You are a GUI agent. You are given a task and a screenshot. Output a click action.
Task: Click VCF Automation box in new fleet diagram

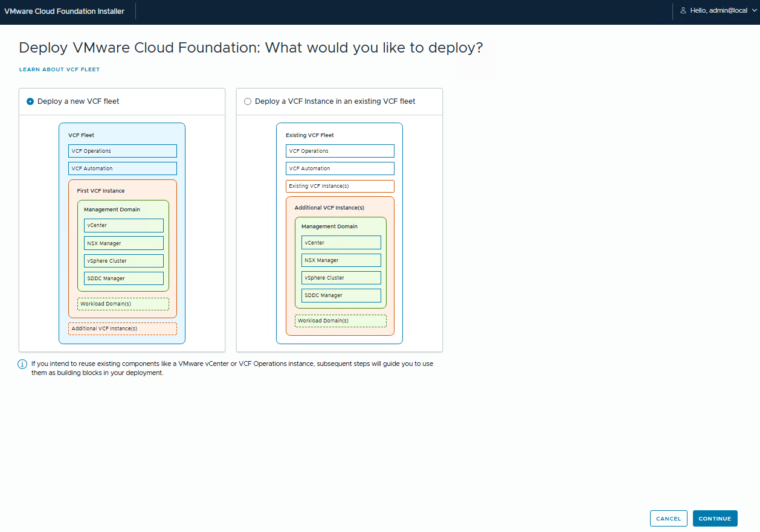click(123, 168)
